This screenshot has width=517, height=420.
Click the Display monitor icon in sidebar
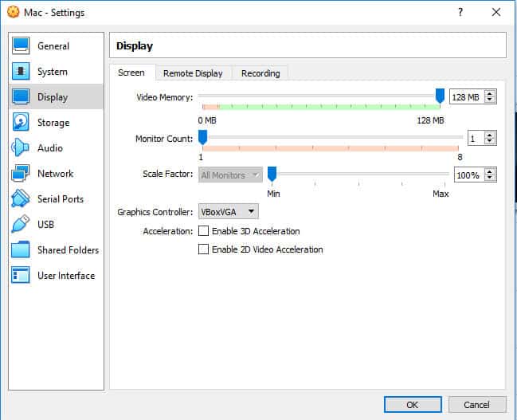tap(21, 96)
